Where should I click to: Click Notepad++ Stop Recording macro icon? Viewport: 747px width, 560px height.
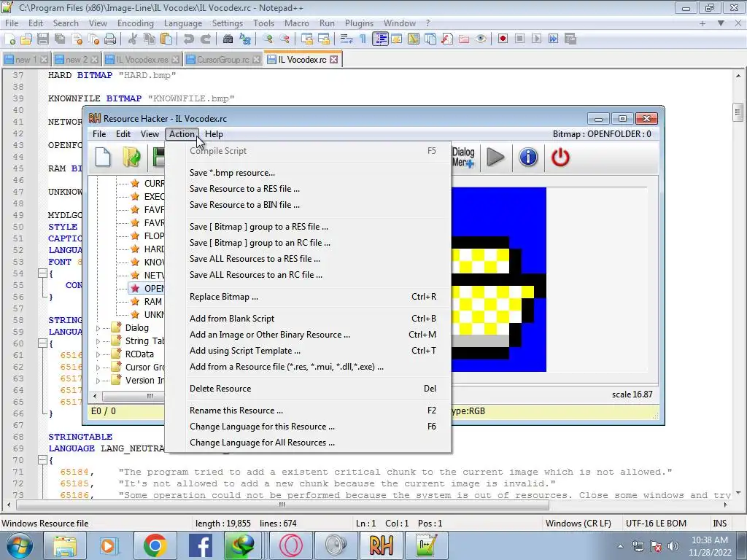[x=519, y=39]
